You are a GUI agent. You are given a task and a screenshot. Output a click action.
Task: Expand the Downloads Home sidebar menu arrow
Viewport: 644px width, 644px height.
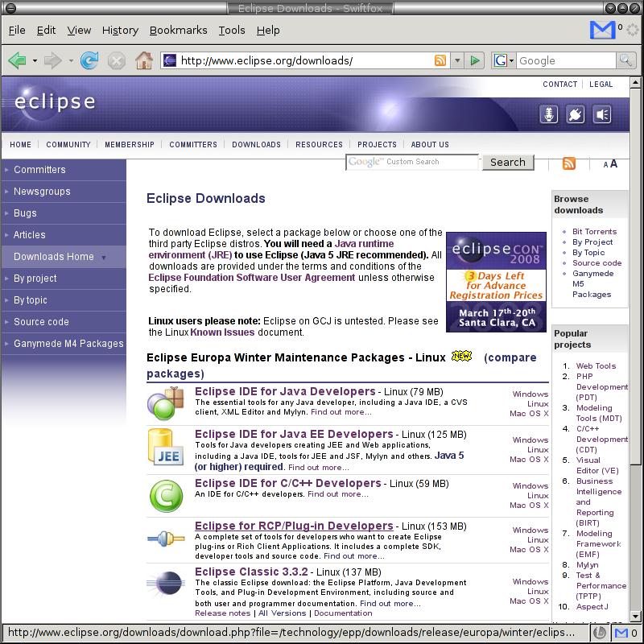coord(104,258)
